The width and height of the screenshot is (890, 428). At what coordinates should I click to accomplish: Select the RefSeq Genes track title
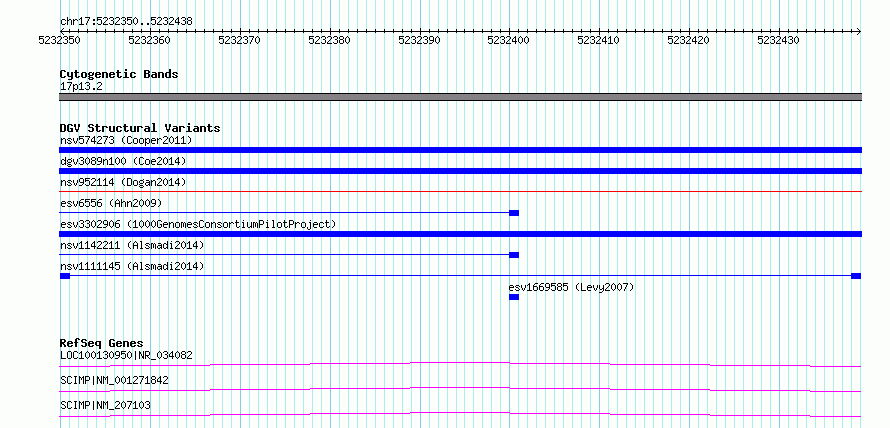[102, 343]
